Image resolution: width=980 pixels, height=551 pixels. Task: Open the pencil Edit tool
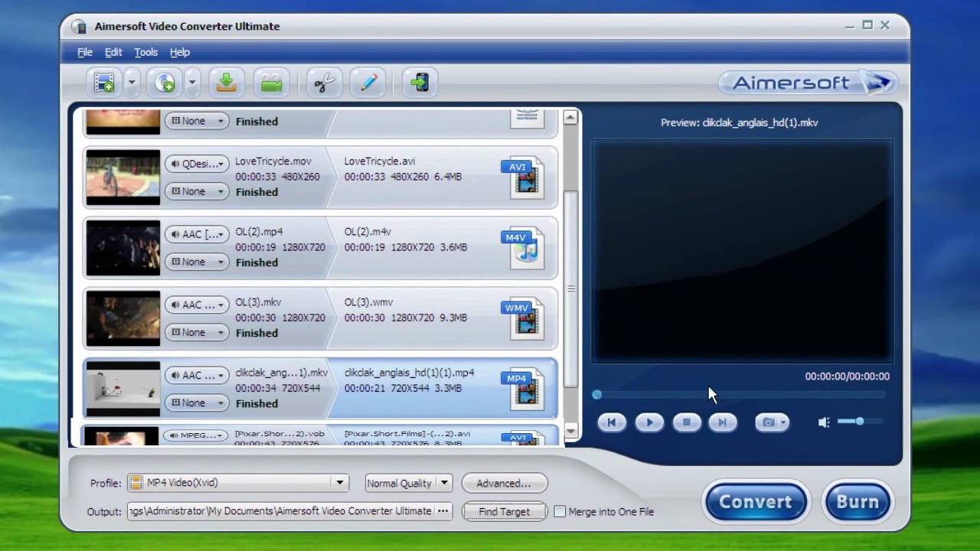[368, 83]
